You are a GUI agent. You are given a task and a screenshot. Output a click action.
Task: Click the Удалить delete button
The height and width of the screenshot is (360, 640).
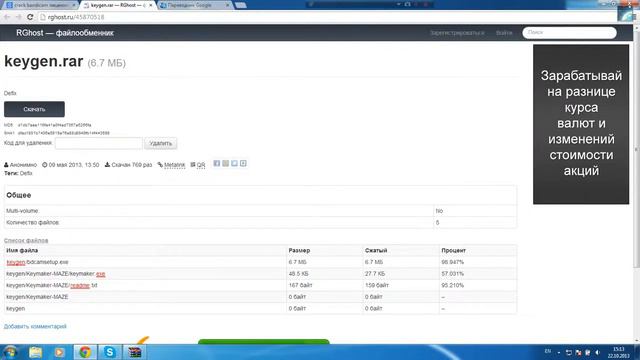point(160,143)
